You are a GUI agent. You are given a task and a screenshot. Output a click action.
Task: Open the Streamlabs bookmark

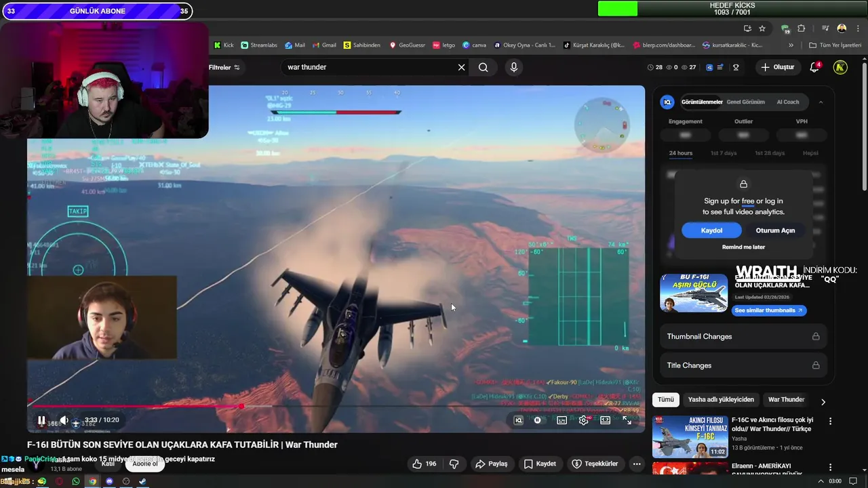[259, 45]
